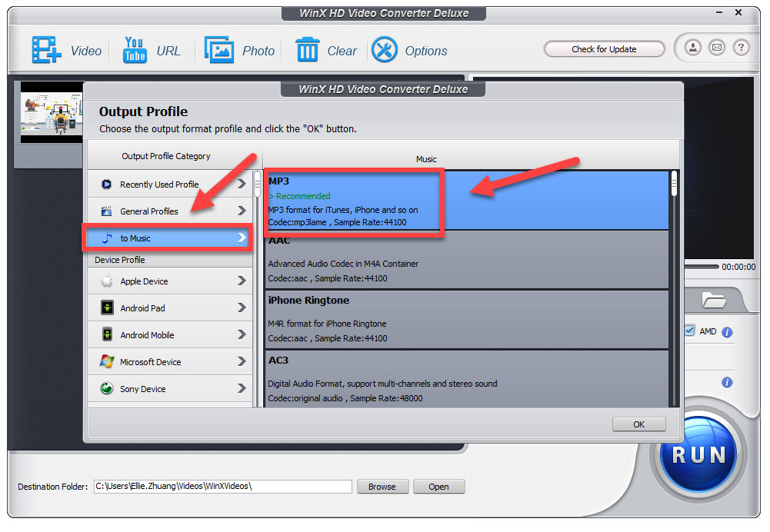Click the add Video icon
Screen dimensions: 770x532
(46, 50)
